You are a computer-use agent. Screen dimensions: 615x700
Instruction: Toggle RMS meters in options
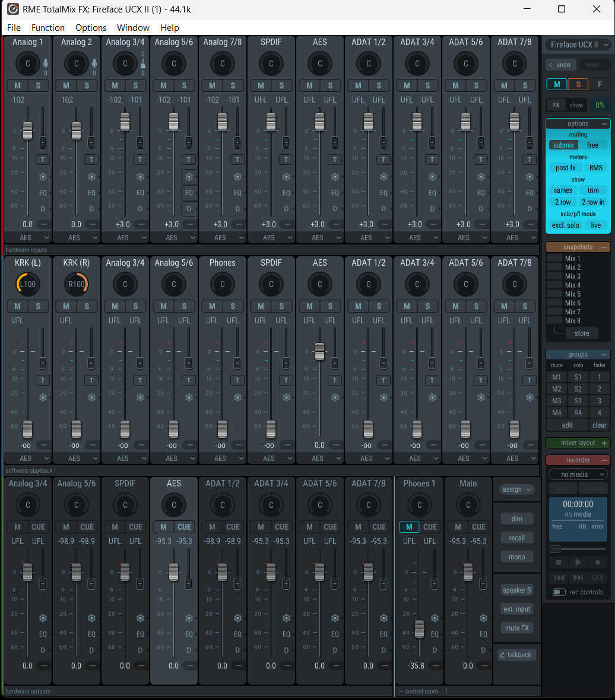click(596, 168)
